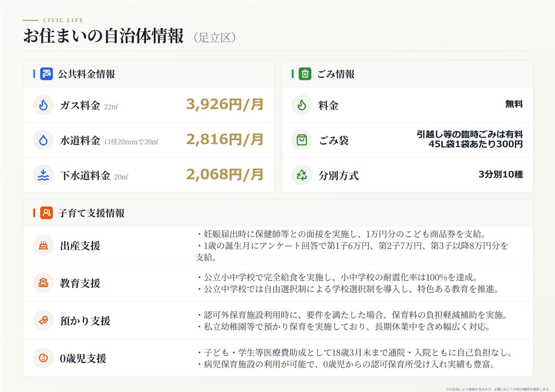Screen dimensions: 555x392
Task: Click the sewage download icon for 下水道料金
Action: point(43,175)
